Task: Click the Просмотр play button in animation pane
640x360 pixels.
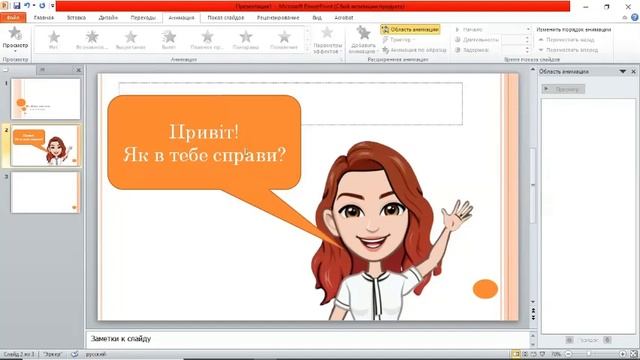Action: [x=563, y=89]
